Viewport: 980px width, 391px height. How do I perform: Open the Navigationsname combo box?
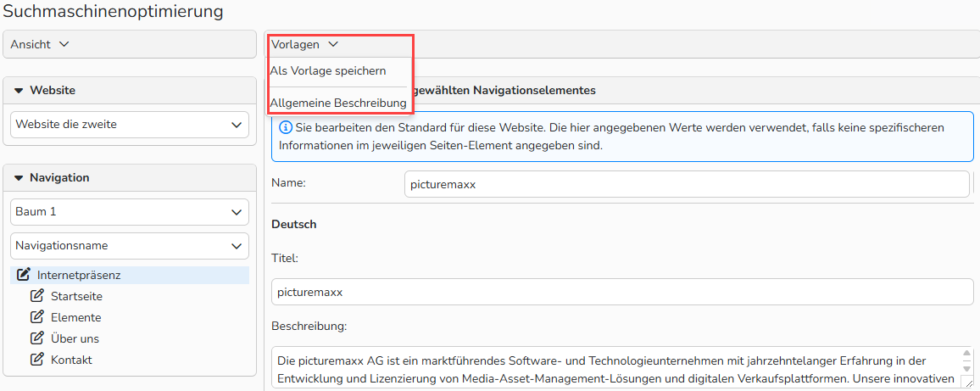pyautogui.click(x=130, y=246)
